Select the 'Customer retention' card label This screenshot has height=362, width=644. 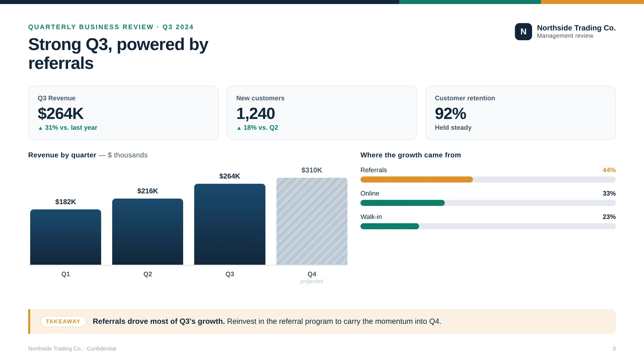coord(464,98)
